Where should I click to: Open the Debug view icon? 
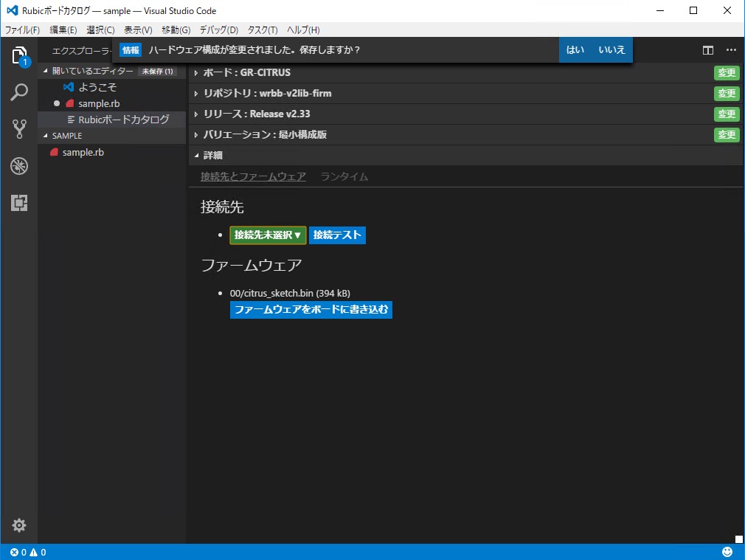click(x=19, y=166)
